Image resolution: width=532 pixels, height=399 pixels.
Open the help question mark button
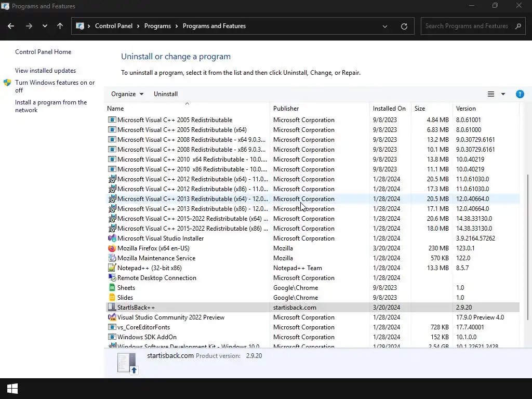pos(520,94)
